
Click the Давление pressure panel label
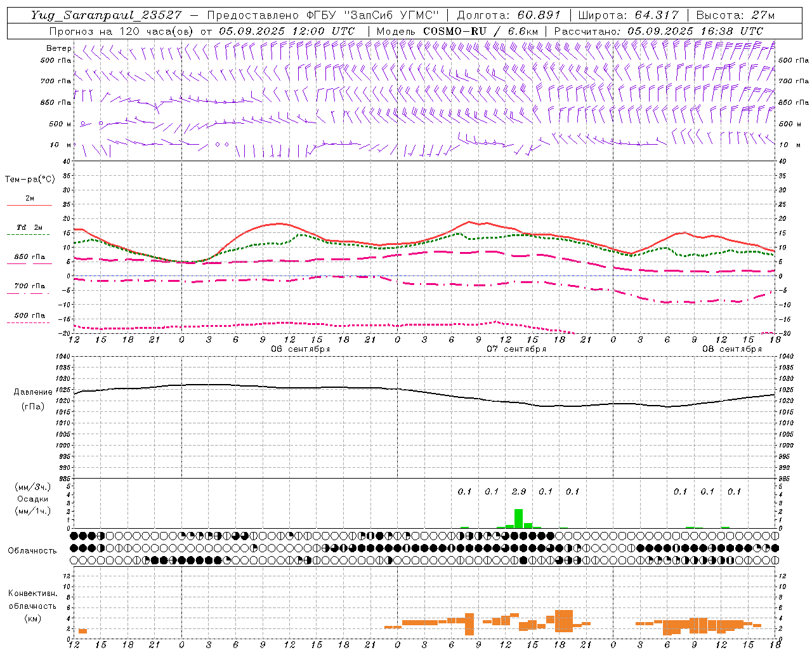32,392
